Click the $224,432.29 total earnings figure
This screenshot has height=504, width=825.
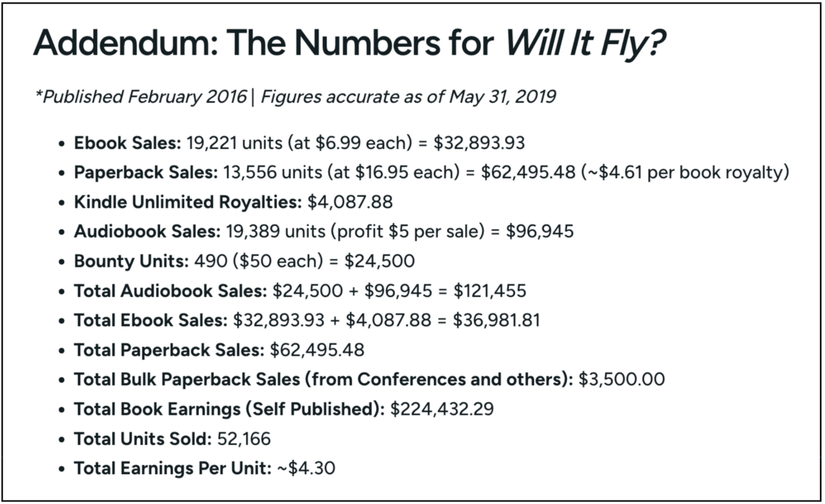(442, 409)
